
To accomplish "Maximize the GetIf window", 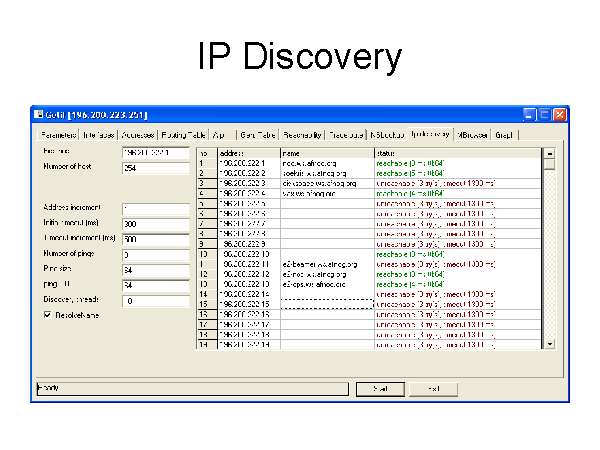I will pyautogui.click(x=544, y=115).
